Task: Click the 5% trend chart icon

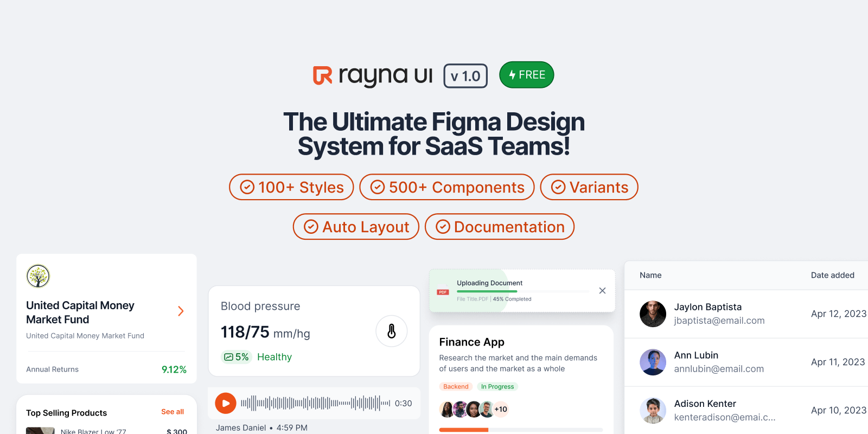Action: pos(228,357)
